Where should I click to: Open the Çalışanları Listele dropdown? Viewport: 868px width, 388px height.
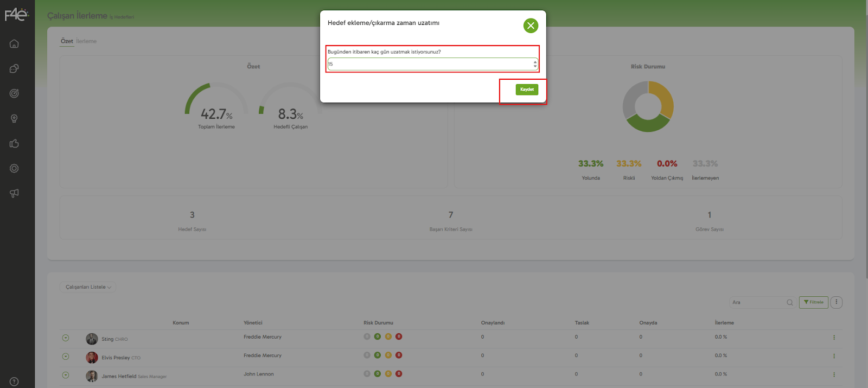(88, 287)
